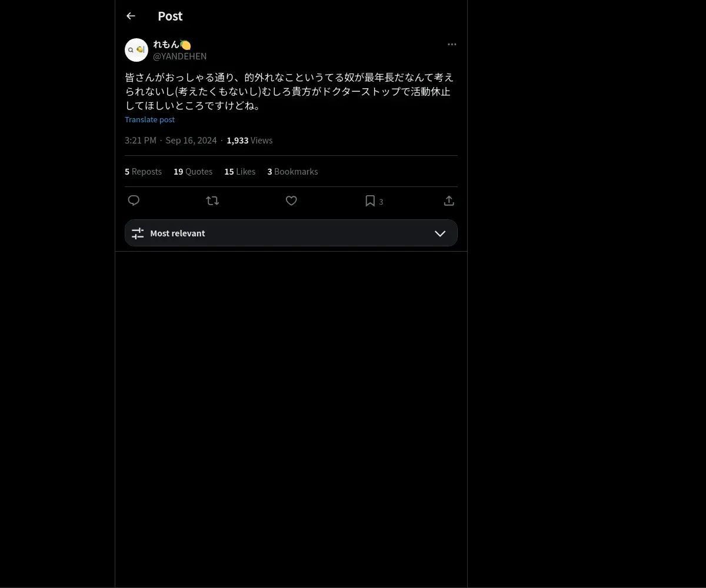Screen dimensions: 706x588
Task: Open the @YANDEHEN handle link
Action: 180,56
